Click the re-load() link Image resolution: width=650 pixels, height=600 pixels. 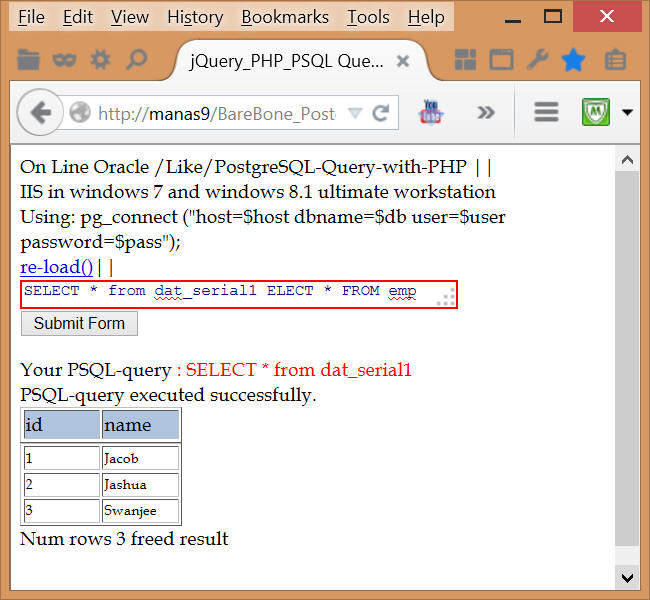(56, 267)
